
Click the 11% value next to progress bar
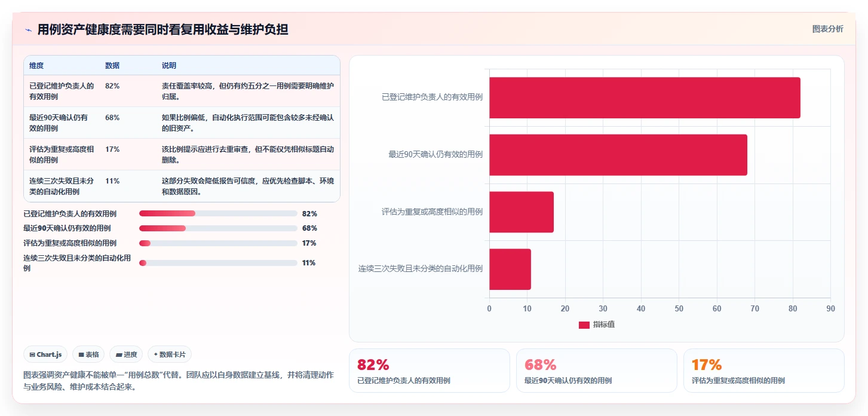[x=309, y=263]
